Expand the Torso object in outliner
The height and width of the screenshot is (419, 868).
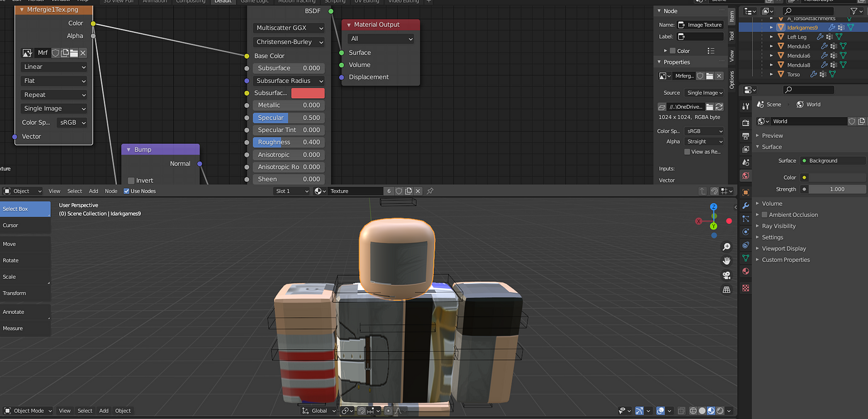pos(772,74)
